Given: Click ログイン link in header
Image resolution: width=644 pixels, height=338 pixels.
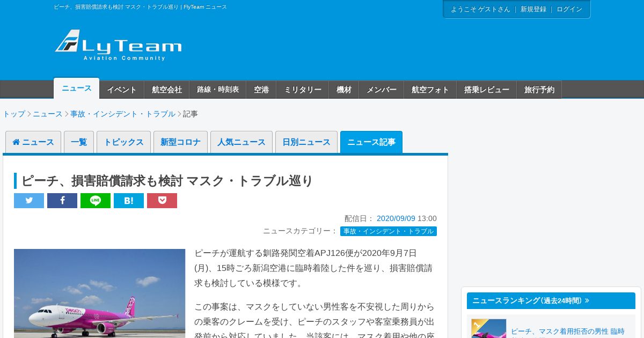Looking at the screenshot, I should pos(569,9).
